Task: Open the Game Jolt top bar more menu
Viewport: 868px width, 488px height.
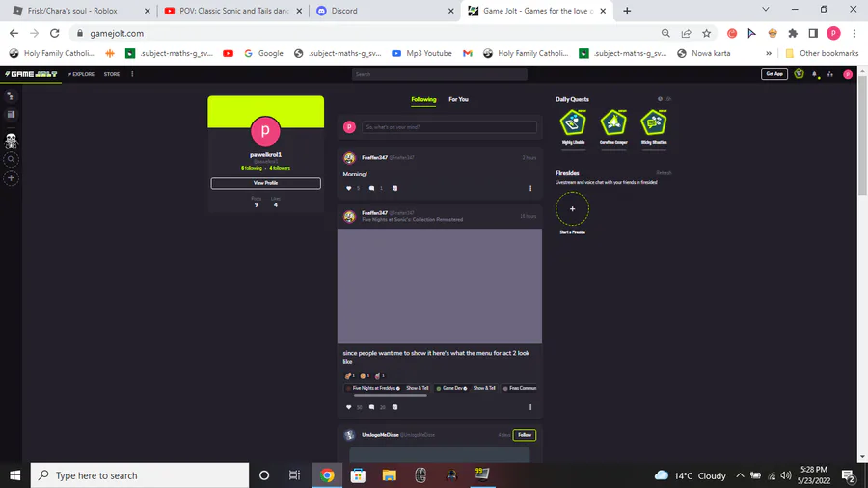Action: coord(132,74)
